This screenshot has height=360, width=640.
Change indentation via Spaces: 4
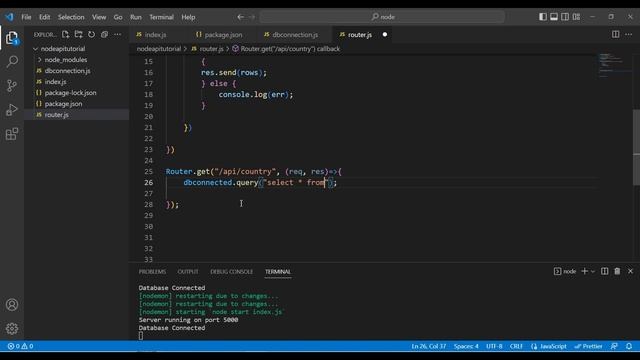coord(466,346)
